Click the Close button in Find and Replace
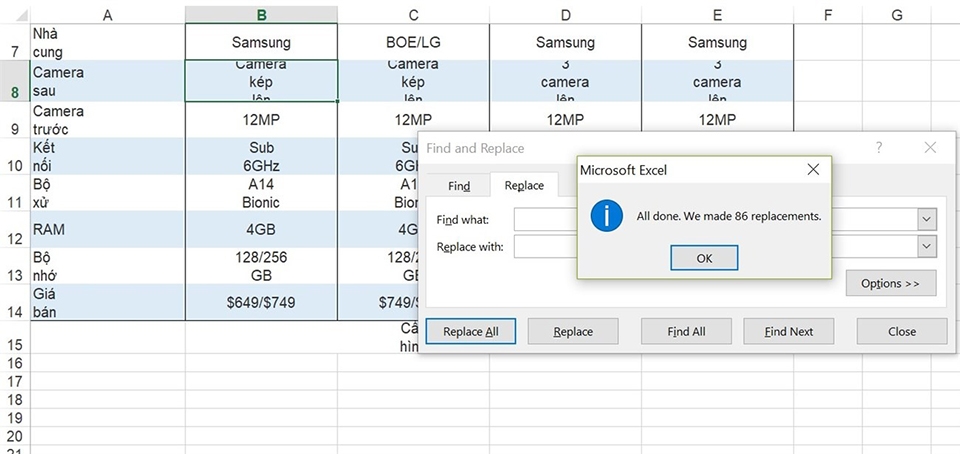The height and width of the screenshot is (454, 960). (x=902, y=331)
